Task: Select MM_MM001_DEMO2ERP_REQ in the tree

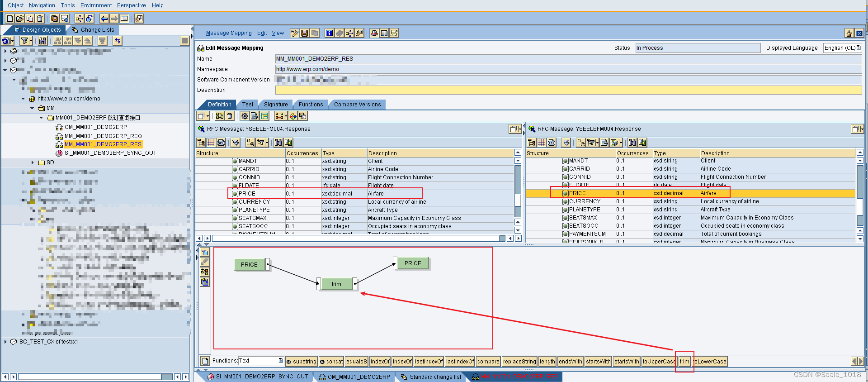Action: (103, 136)
